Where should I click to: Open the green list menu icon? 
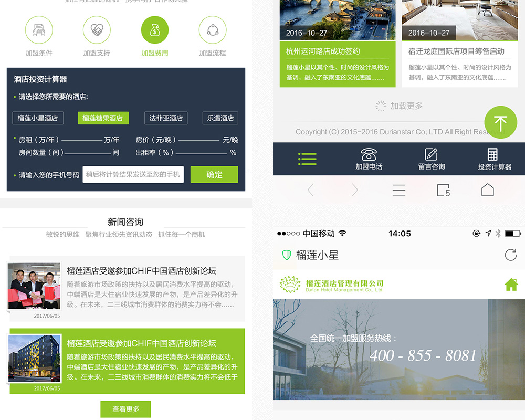pyautogui.click(x=307, y=159)
